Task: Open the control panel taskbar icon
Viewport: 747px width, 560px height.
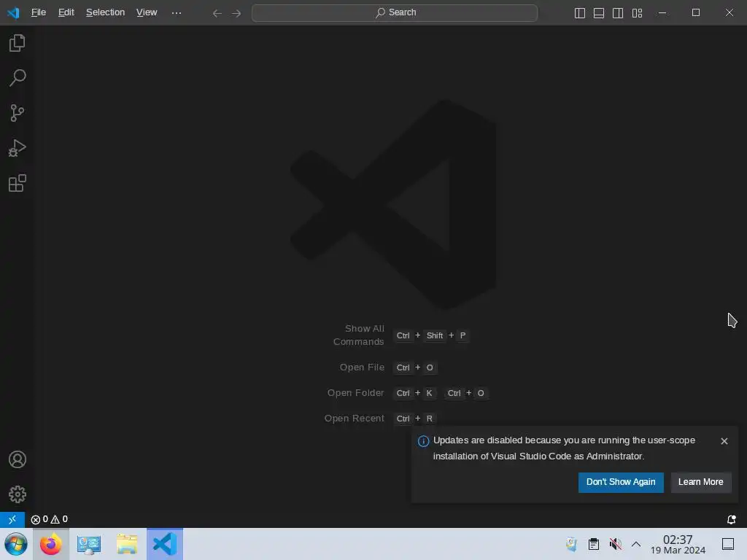Action: [x=89, y=544]
